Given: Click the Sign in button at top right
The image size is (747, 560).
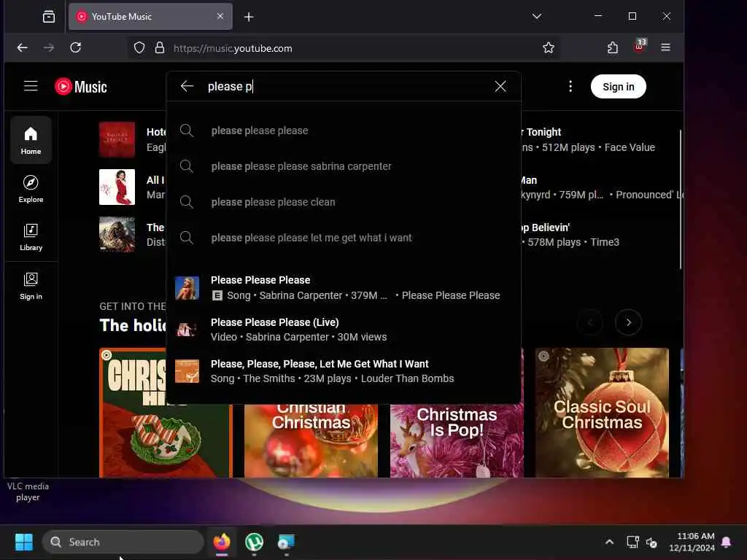Looking at the screenshot, I should pyautogui.click(x=619, y=87).
